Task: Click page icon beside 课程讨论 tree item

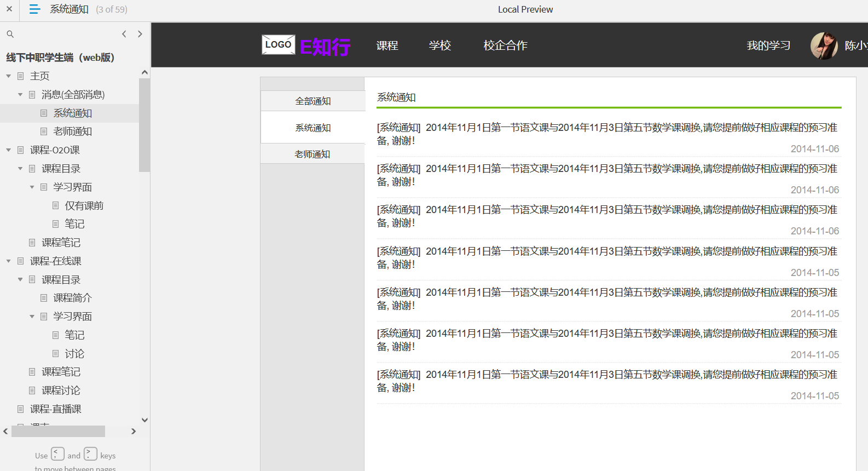Action: [32, 390]
